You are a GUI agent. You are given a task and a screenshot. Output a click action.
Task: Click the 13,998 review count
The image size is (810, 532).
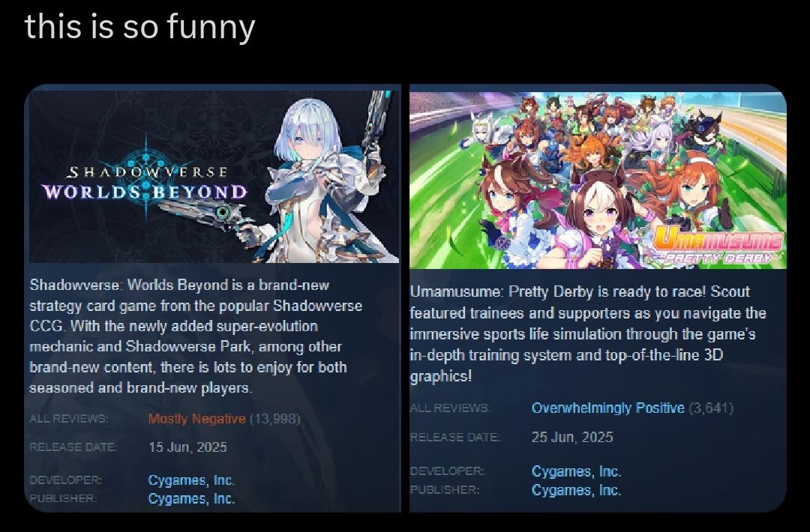pyautogui.click(x=274, y=418)
